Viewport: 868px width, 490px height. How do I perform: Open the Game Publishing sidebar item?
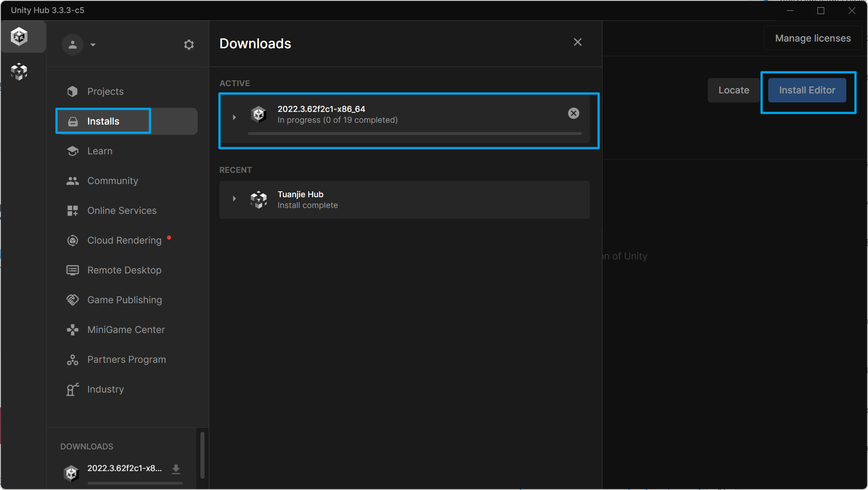[124, 300]
